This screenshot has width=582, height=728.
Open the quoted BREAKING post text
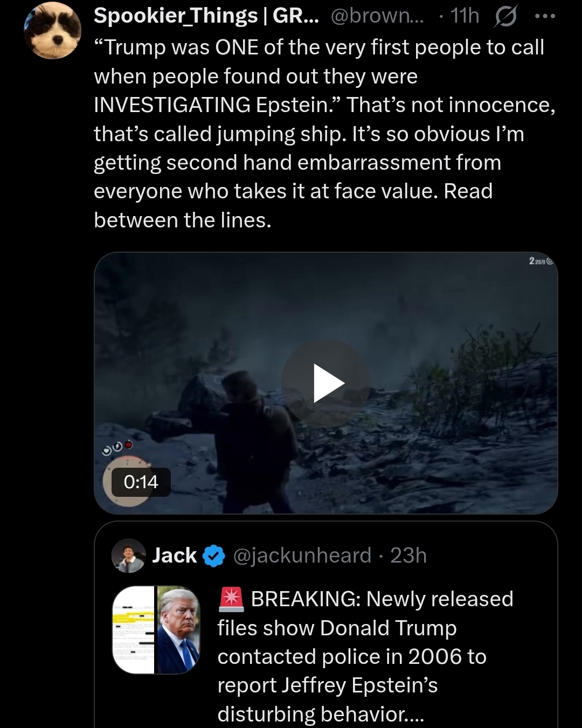point(365,656)
